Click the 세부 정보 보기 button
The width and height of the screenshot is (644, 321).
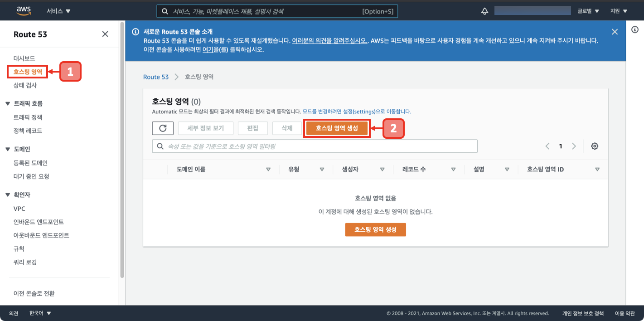[206, 128]
